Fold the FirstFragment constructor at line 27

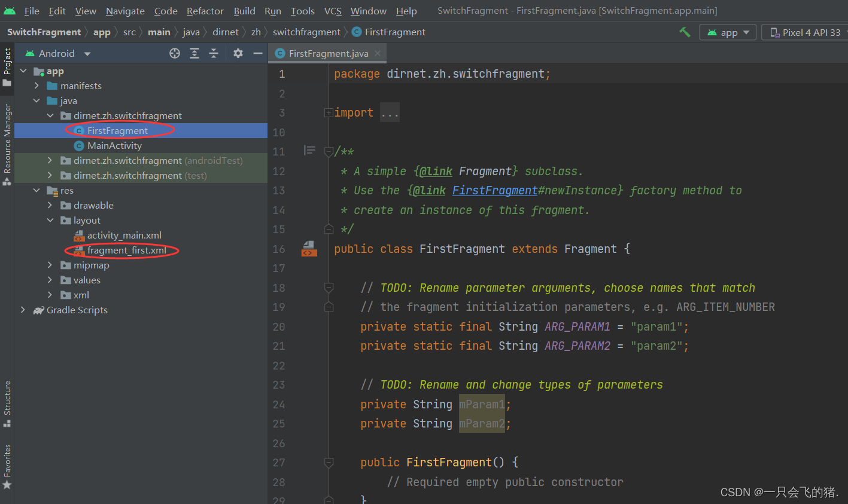coord(329,462)
